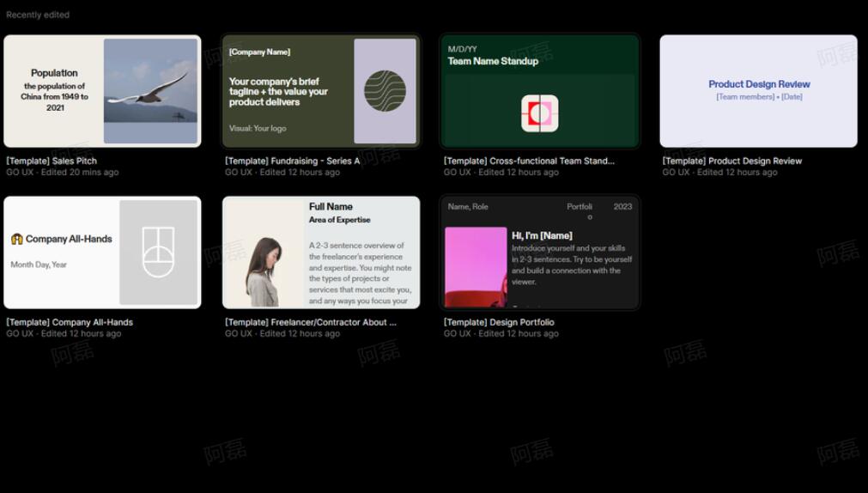Viewport: 868px width, 493px height.
Task: Click the '[Template] Freelancer/Contractor About...' title
Action: click(x=311, y=322)
